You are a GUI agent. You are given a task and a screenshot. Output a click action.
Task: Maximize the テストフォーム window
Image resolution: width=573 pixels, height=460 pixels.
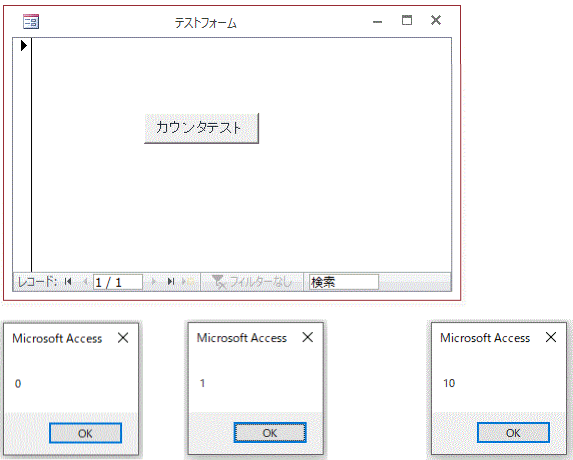click(x=407, y=20)
